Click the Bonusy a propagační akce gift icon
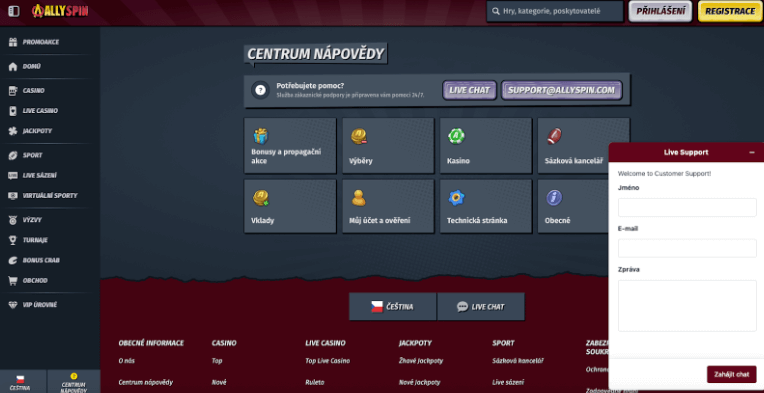Viewport: 764px width, 393px height. 261,136
